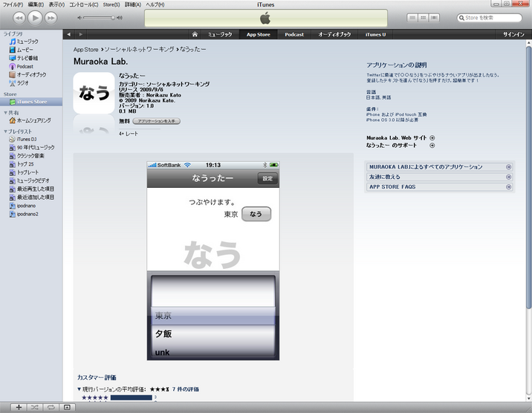The height and width of the screenshot is (413, 532).
Task: Switch to grid view
Action: click(x=423, y=18)
